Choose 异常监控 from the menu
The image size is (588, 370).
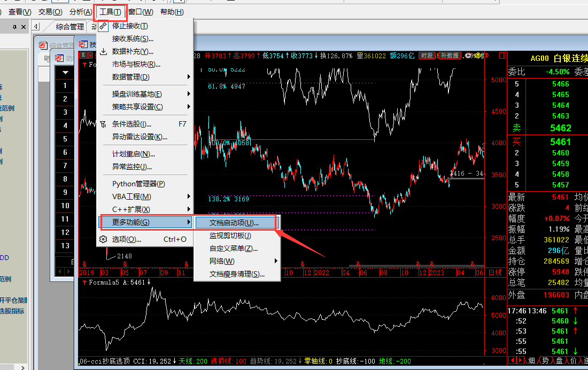(x=145, y=167)
